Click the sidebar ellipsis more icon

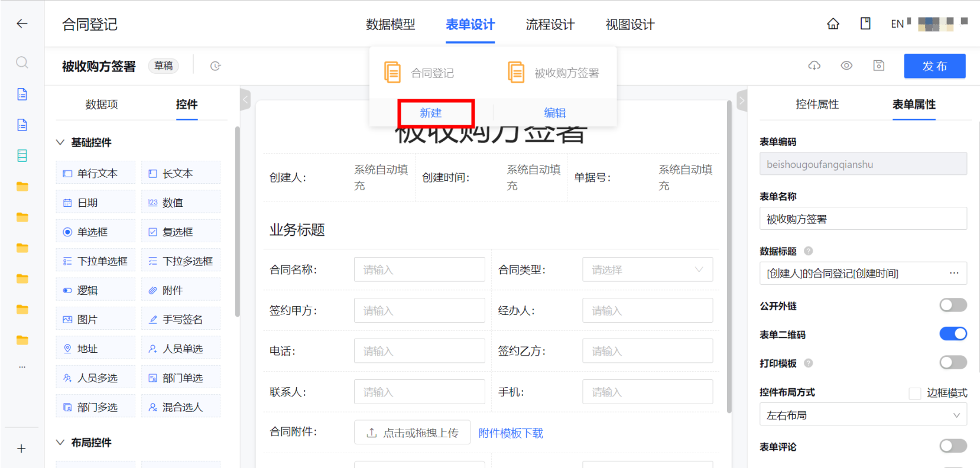click(22, 367)
